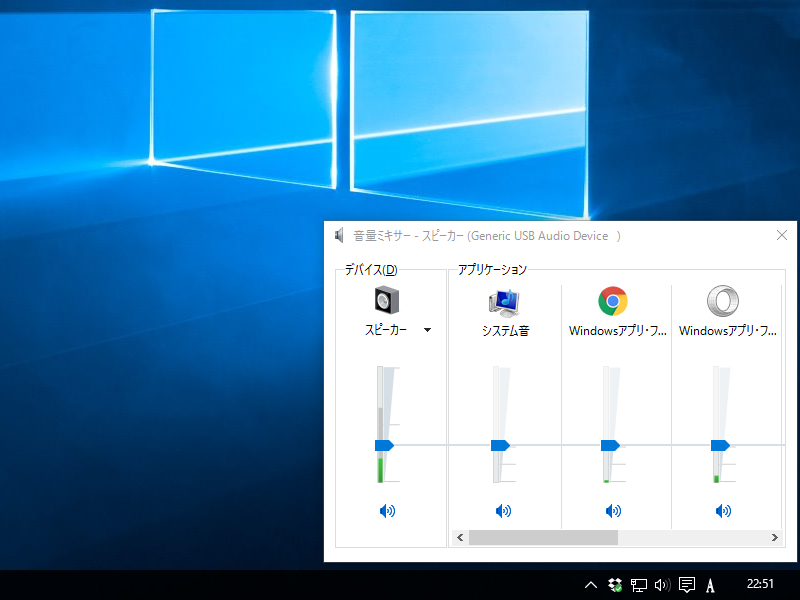
Task: Mute the システム音 system sounds
Action: point(503,510)
